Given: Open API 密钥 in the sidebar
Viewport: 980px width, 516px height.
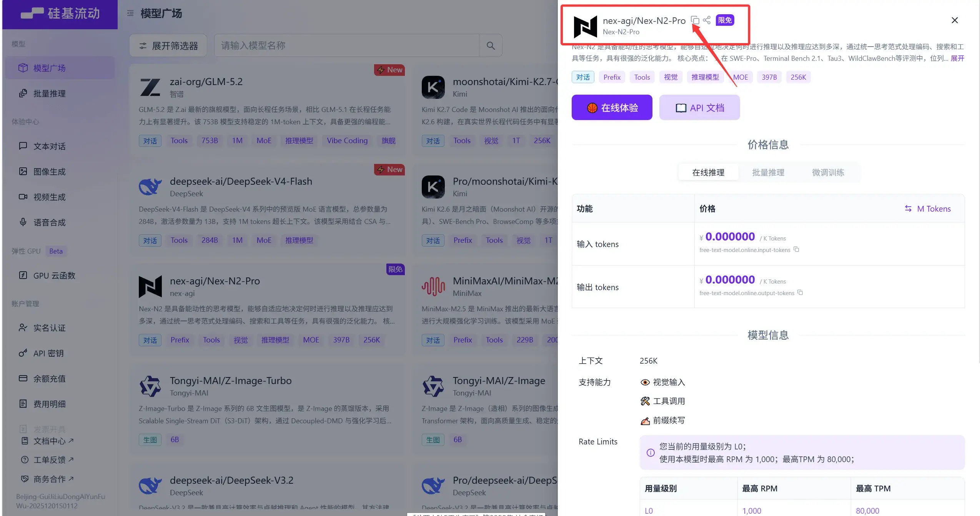Looking at the screenshot, I should pyautogui.click(x=60, y=353).
